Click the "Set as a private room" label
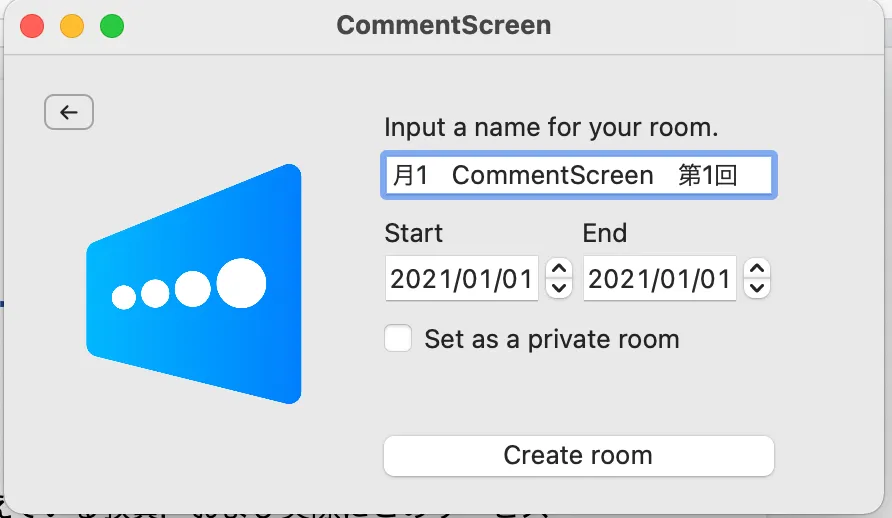Image resolution: width=892 pixels, height=518 pixels. click(551, 339)
